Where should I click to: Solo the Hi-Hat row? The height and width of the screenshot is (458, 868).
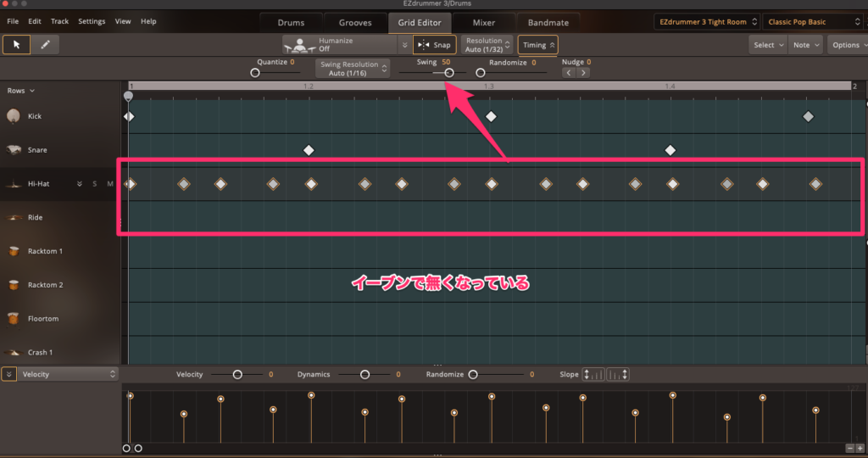coord(95,183)
